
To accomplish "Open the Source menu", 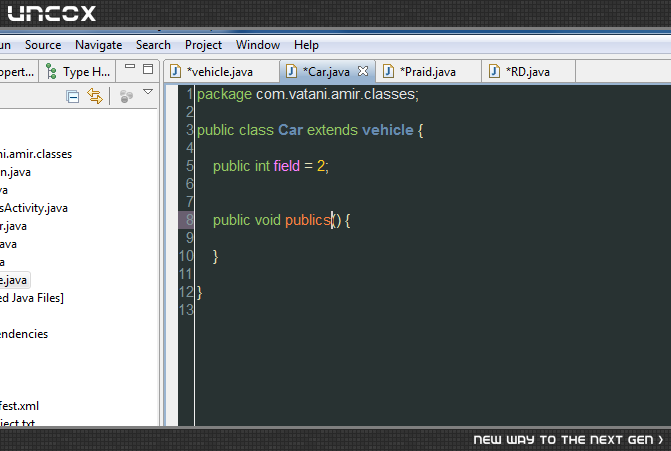I will coord(43,45).
